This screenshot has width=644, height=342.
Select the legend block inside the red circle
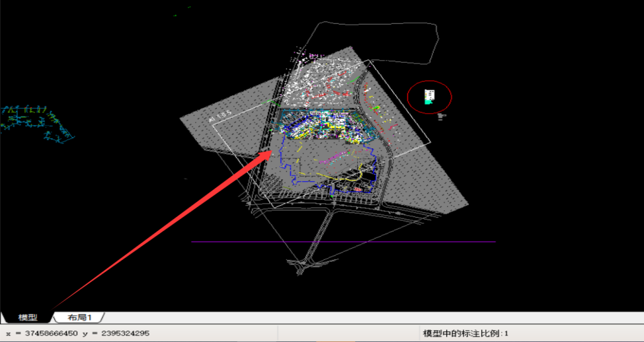coord(429,97)
